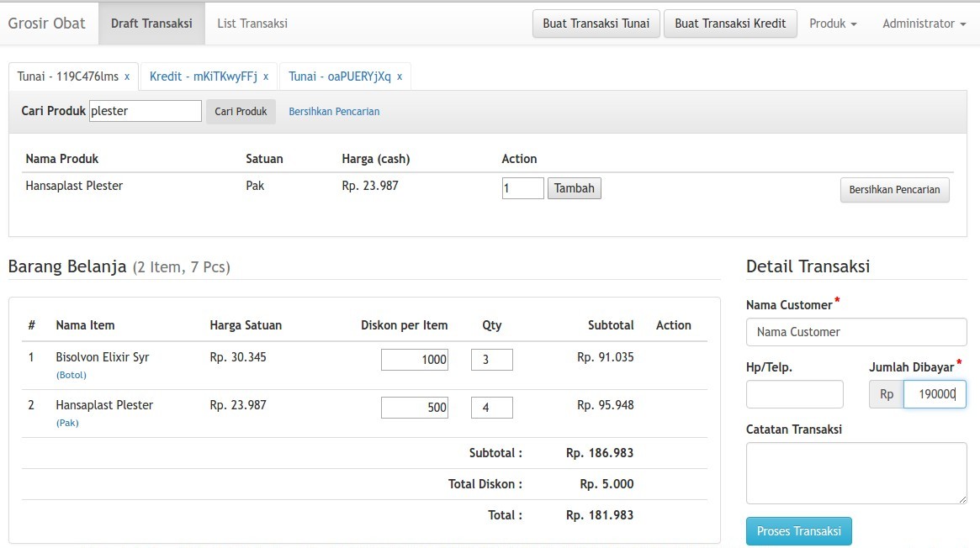Open the Draft Transaksi tab

151,24
